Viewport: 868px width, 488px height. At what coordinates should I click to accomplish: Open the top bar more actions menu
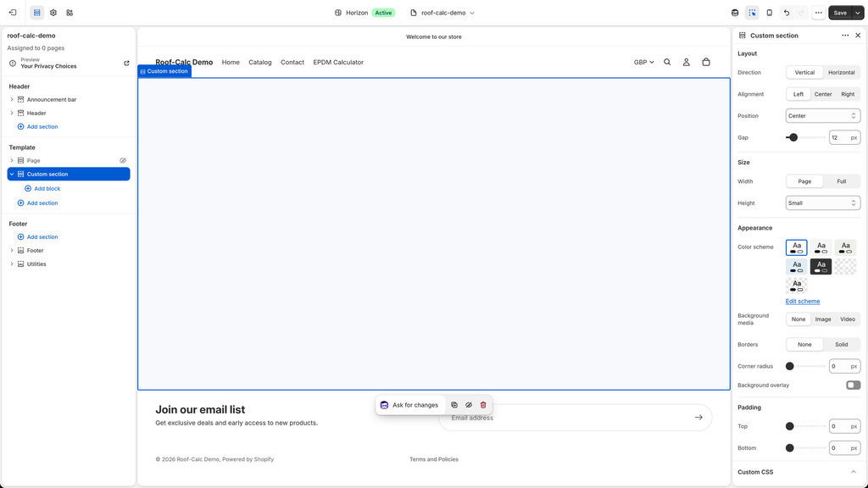818,13
